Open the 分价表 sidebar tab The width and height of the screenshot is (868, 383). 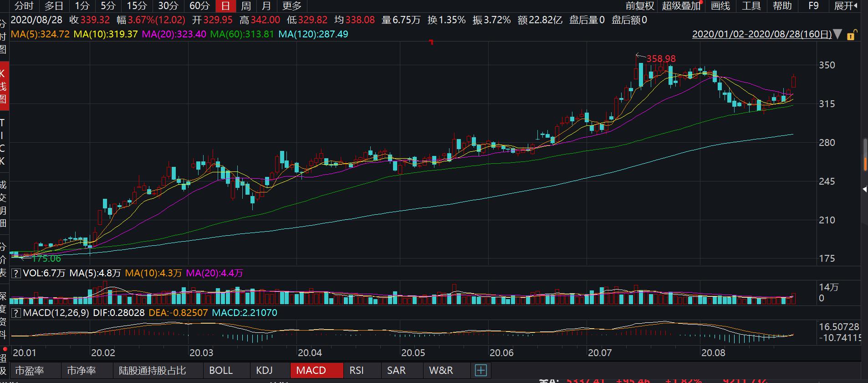(x=3, y=260)
